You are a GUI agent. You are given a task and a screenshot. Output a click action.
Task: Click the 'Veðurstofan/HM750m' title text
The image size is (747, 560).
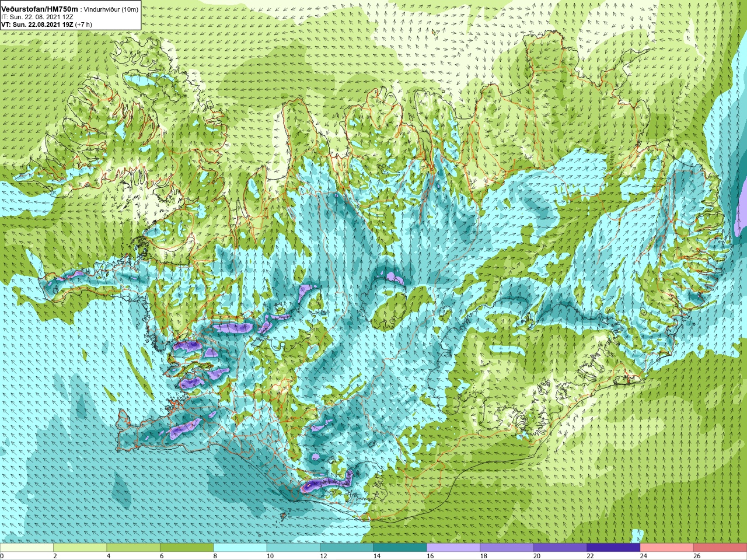pos(39,9)
